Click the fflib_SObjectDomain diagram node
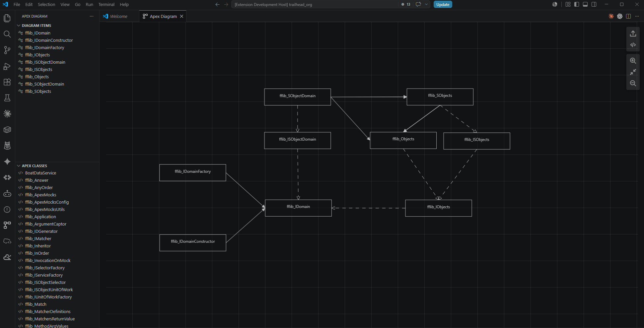The image size is (644, 328). pos(297,97)
